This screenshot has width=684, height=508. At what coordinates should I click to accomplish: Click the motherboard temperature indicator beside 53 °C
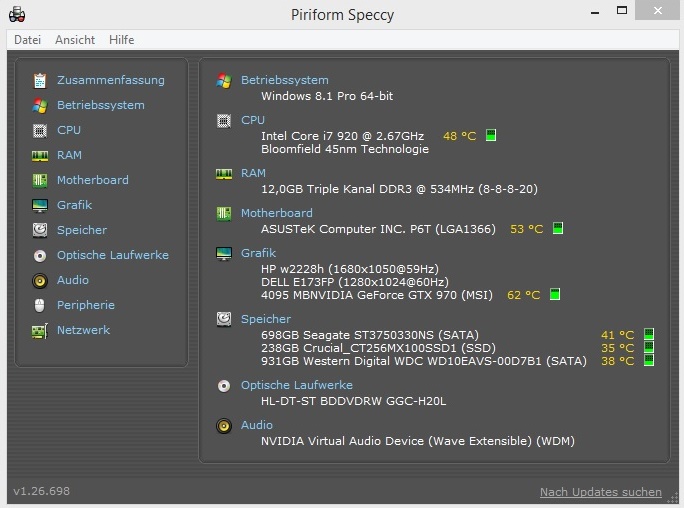(558, 228)
